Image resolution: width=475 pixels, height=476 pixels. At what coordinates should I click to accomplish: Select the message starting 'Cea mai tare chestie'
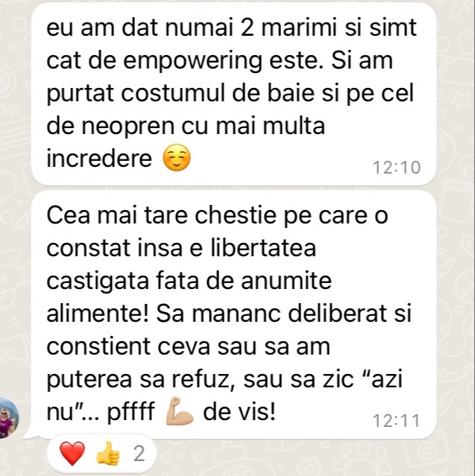tap(233, 314)
